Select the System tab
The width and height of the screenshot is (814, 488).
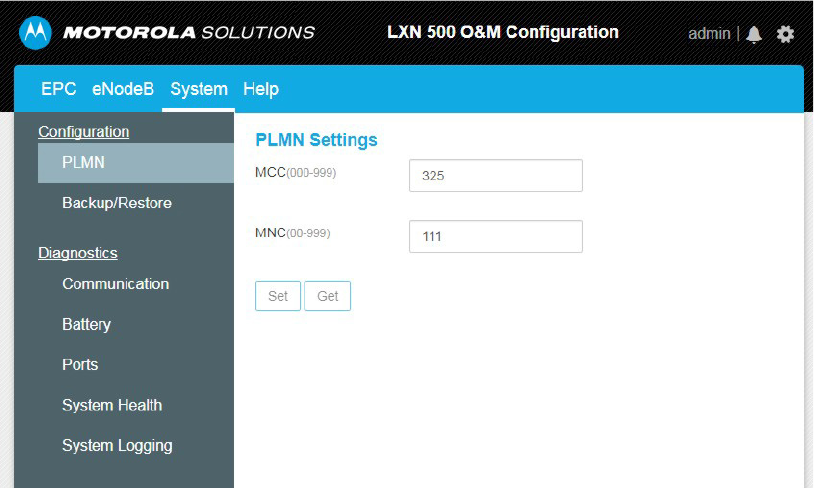coord(199,89)
